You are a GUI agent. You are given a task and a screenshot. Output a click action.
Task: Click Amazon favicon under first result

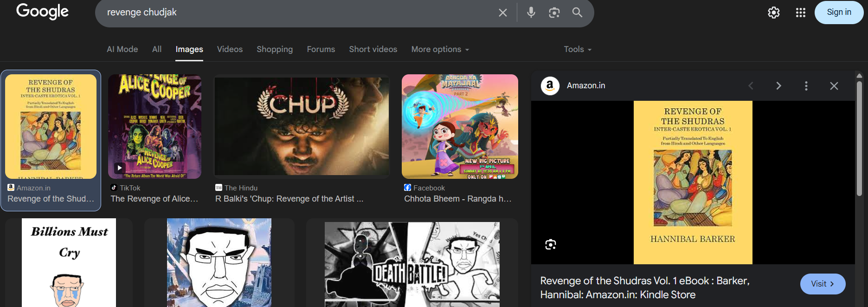tap(11, 188)
